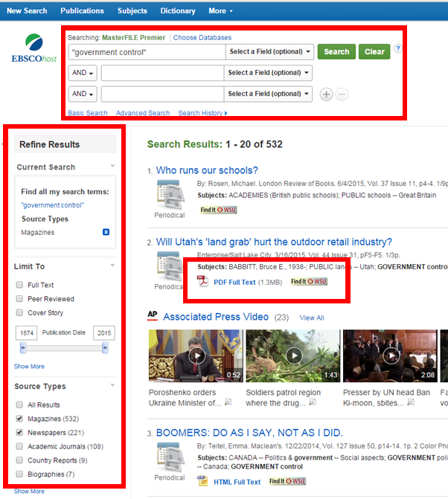Uncheck Newspapers (221) source type

coord(19,432)
